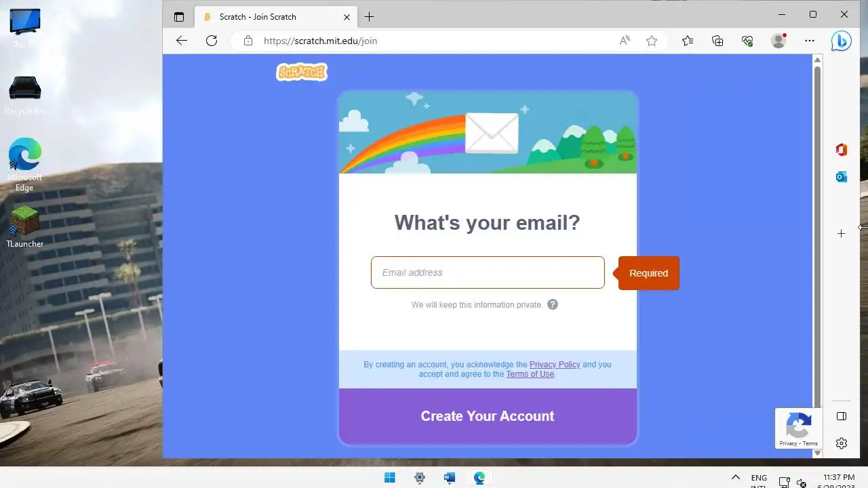Toggle the sidebar panel layout icon
Image resolution: width=868 pixels, height=488 pixels.
point(842,416)
